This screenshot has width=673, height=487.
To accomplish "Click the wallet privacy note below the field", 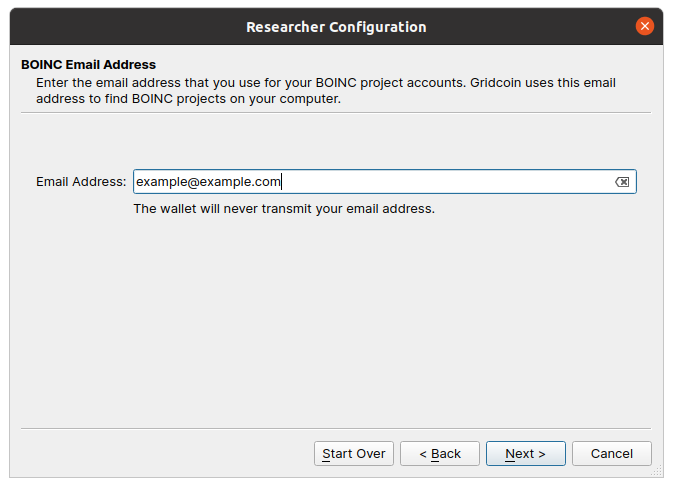I will [x=284, y=209].
